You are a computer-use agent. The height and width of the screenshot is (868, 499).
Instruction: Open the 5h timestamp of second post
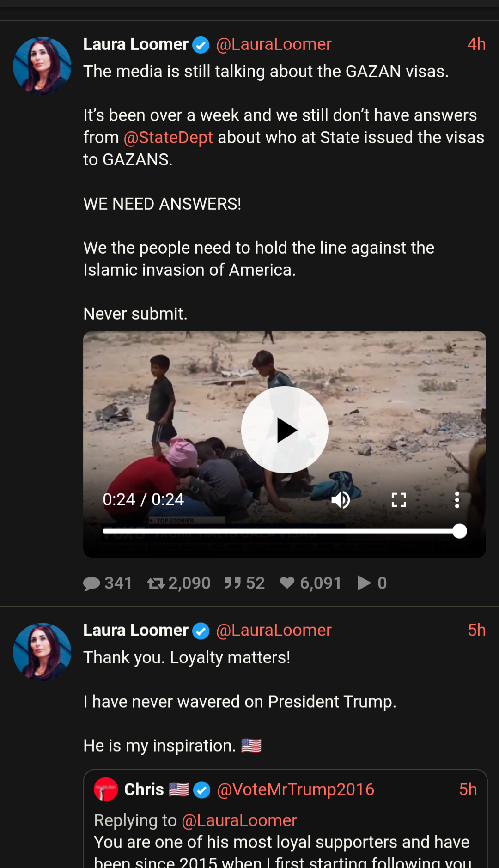[476, 630]
